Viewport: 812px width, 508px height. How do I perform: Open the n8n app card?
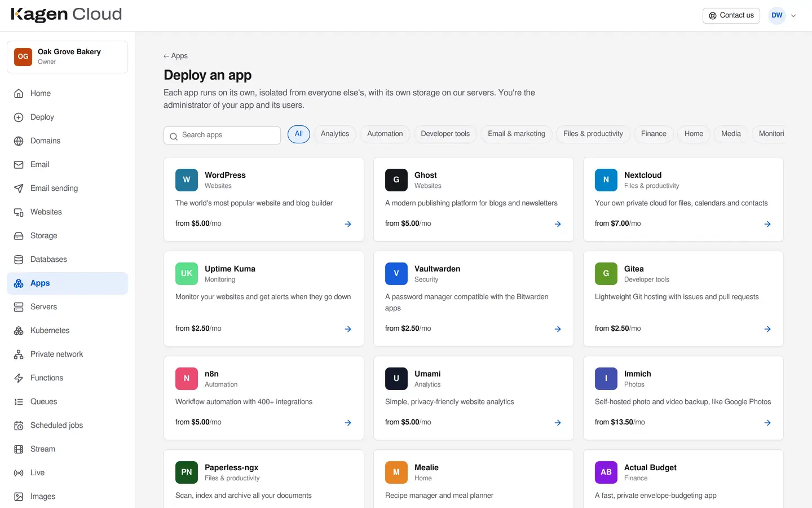tap(264, 398)
